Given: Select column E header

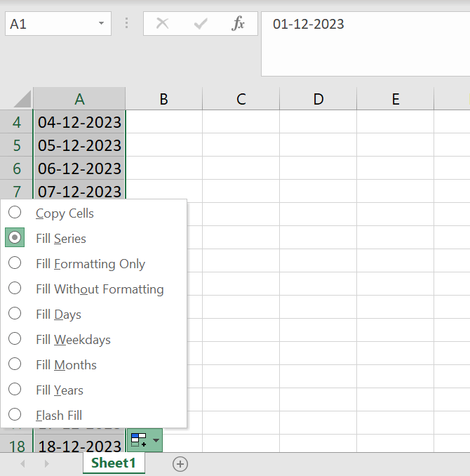Looking at the screenshot, I should 396,99.
